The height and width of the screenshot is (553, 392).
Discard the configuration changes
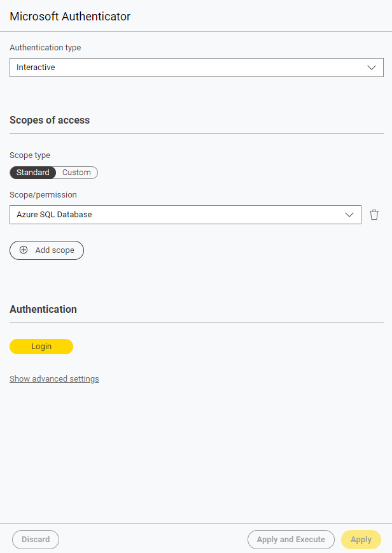point(36,540)
